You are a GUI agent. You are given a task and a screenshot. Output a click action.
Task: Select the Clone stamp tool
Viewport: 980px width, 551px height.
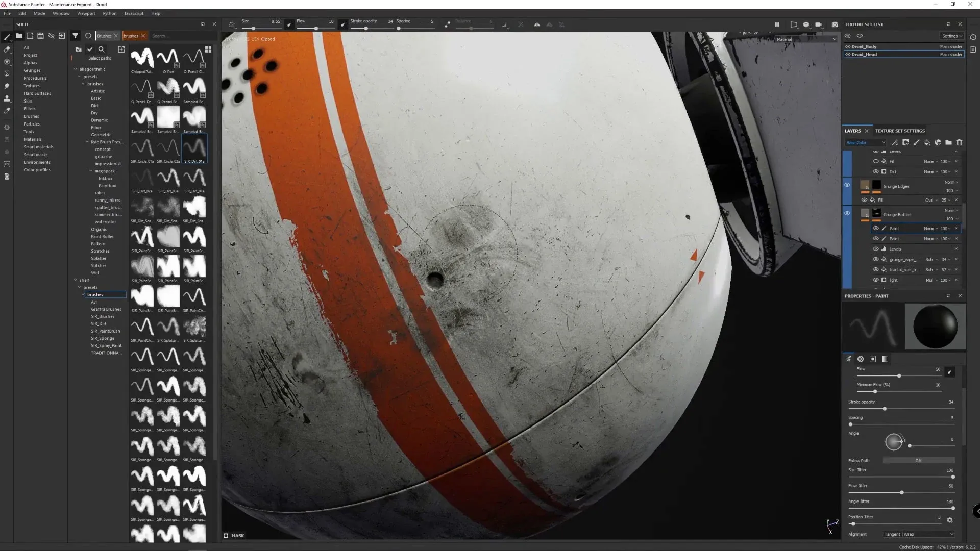[7, 99]
